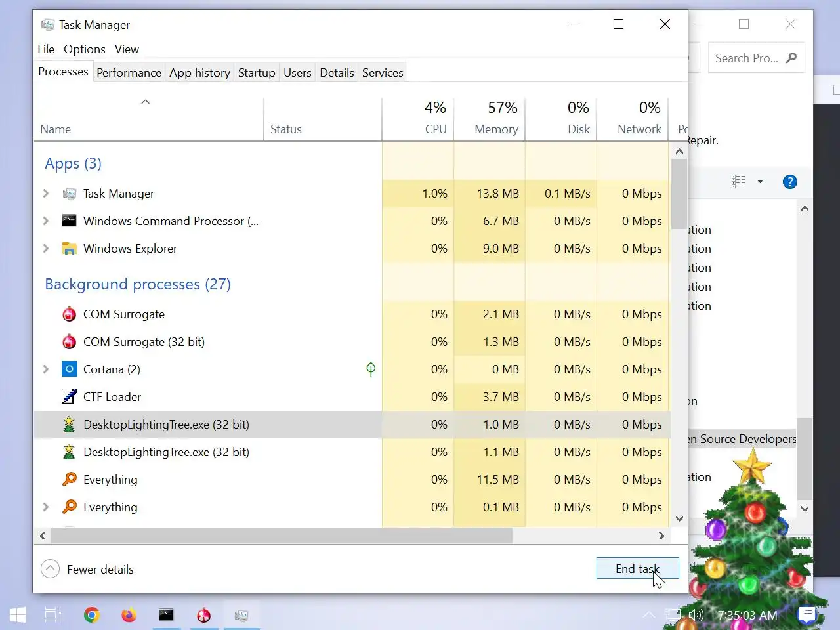
Task: Launch Chrome from the taskbar
Action: [91, 615]
